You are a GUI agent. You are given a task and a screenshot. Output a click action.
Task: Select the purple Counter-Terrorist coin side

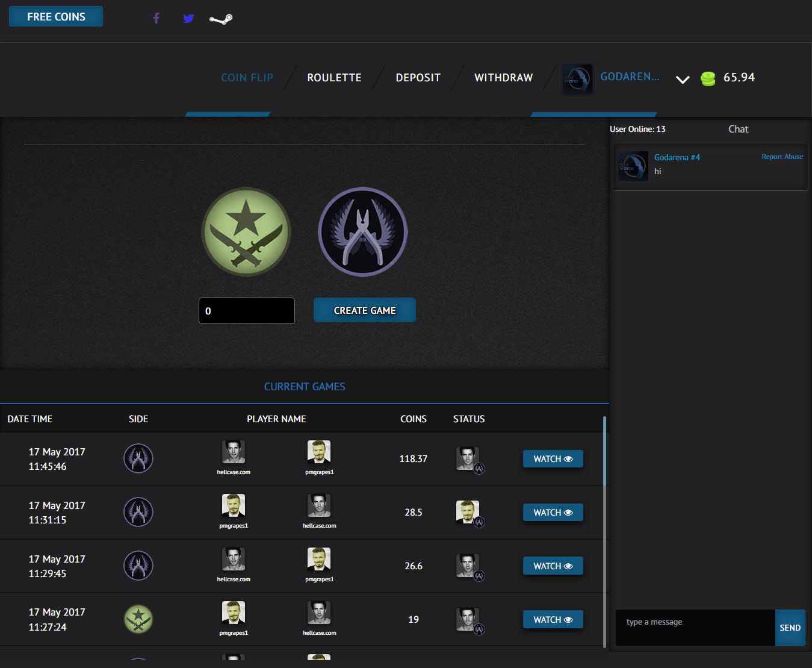point(362,232)
